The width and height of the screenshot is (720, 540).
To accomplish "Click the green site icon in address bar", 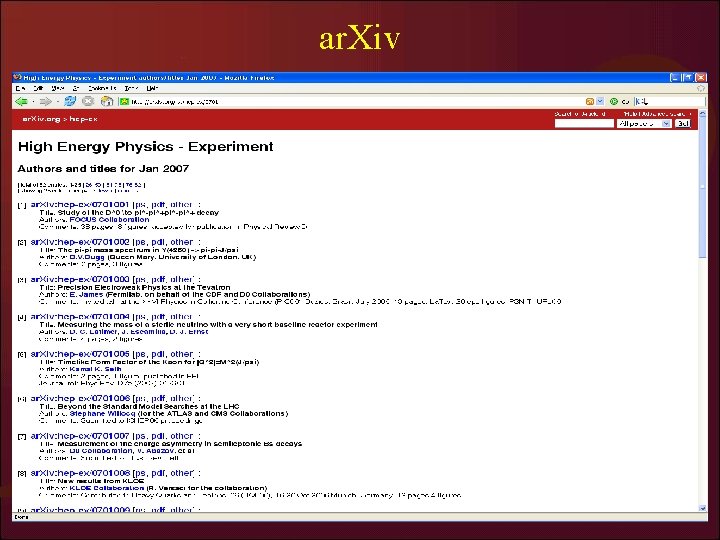I will 124,101.
